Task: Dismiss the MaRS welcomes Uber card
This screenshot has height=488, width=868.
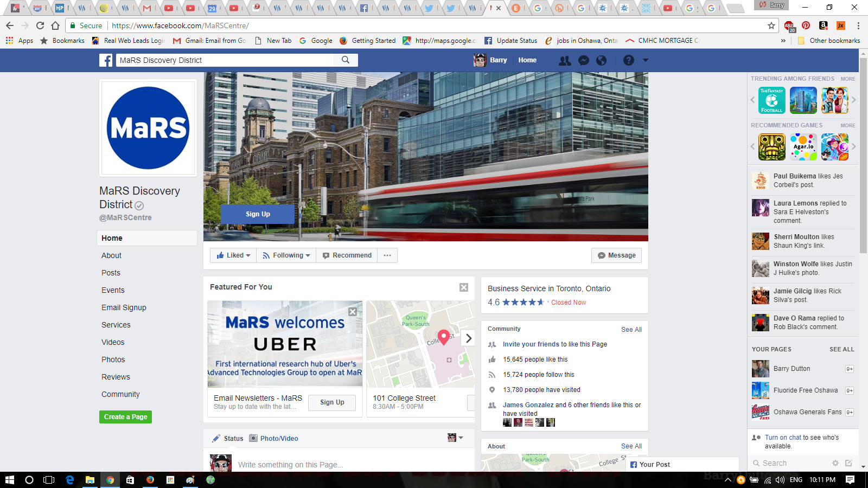Action: 353,312
